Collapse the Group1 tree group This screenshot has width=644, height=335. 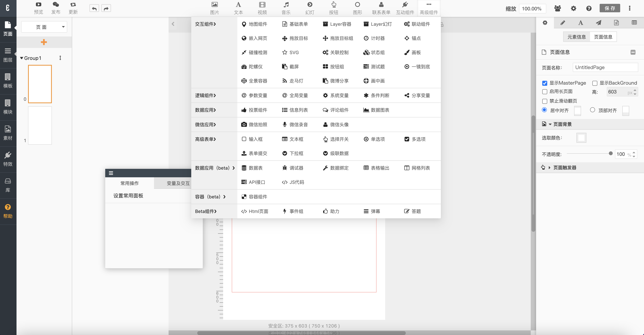(x=22, y=58)
